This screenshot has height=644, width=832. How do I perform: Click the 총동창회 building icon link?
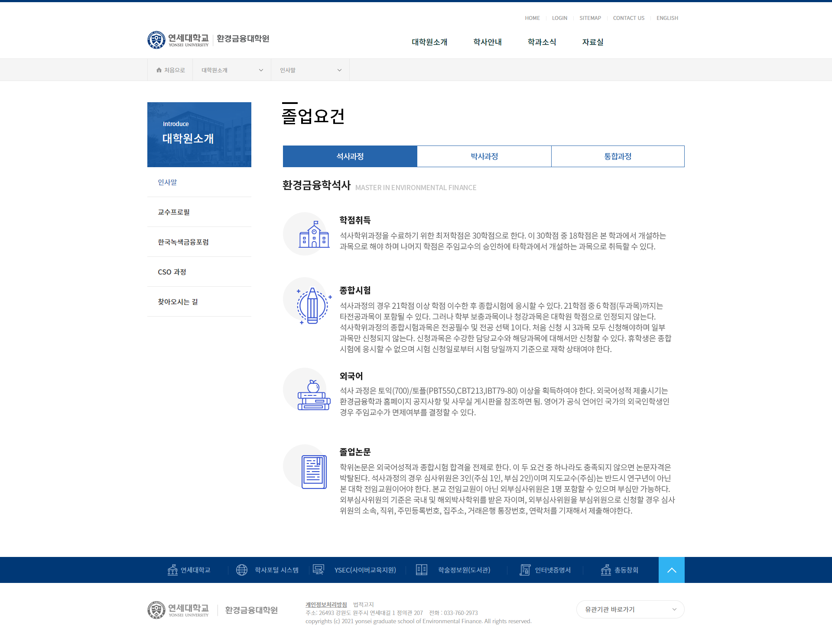(x=606, y=570)
